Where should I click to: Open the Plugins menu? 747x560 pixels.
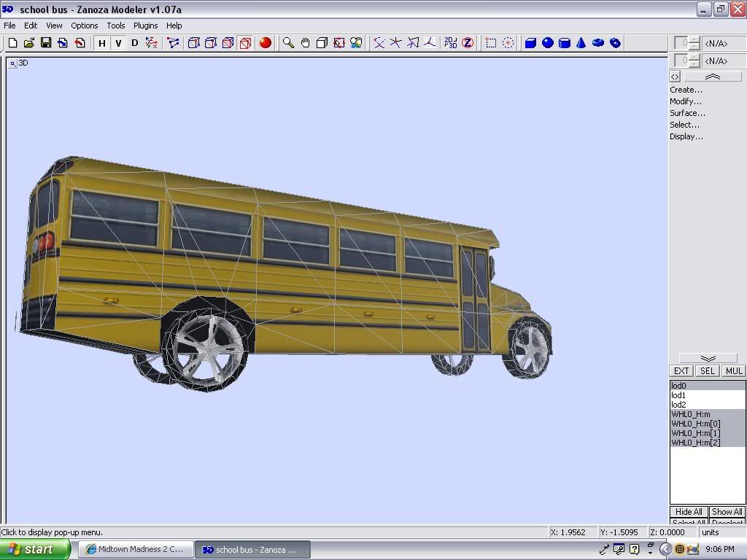point(145,26)
